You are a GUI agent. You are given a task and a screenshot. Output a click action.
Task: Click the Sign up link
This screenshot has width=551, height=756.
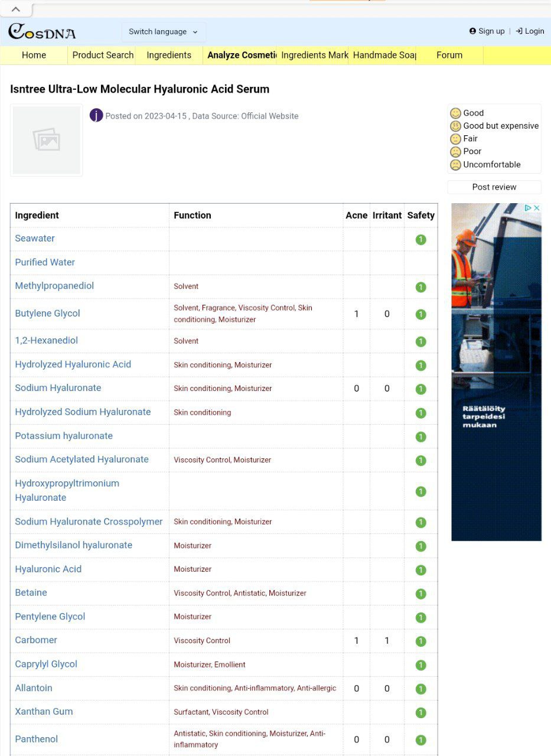click(487, 31)
